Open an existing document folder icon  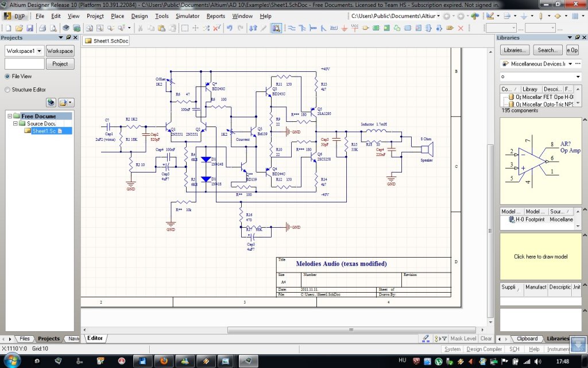pos(19,28)
